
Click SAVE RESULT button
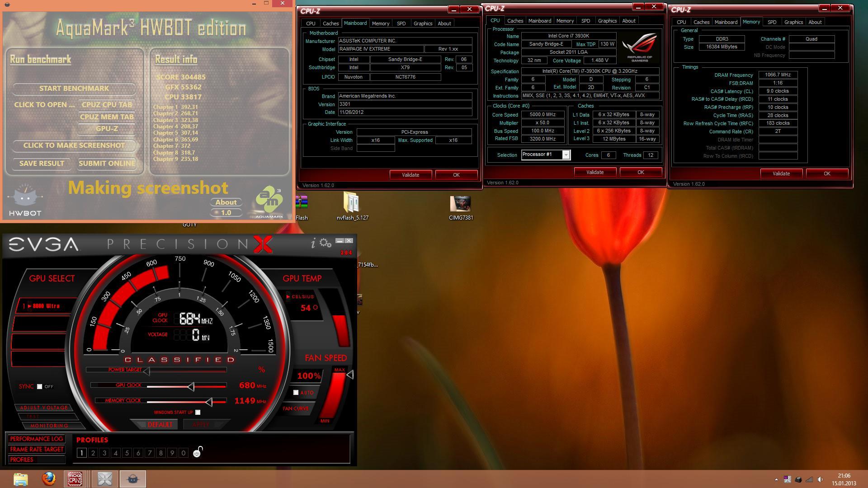click(42, 163)
